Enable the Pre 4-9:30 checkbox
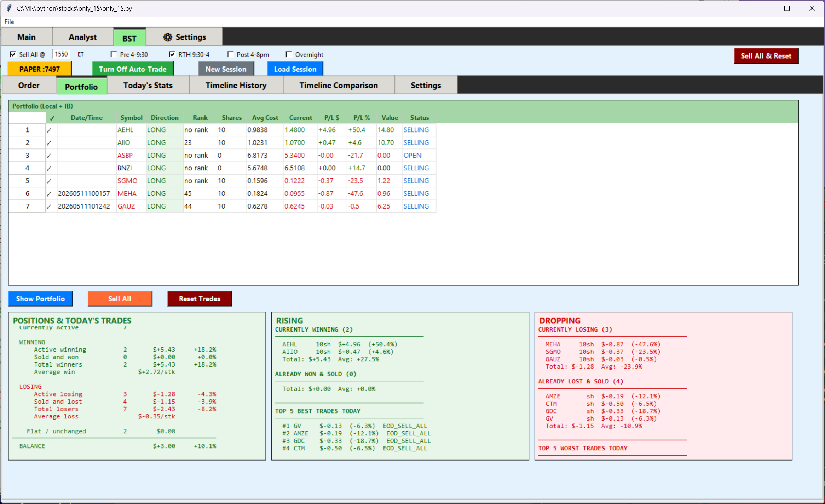825x504 pixels. 114,54
